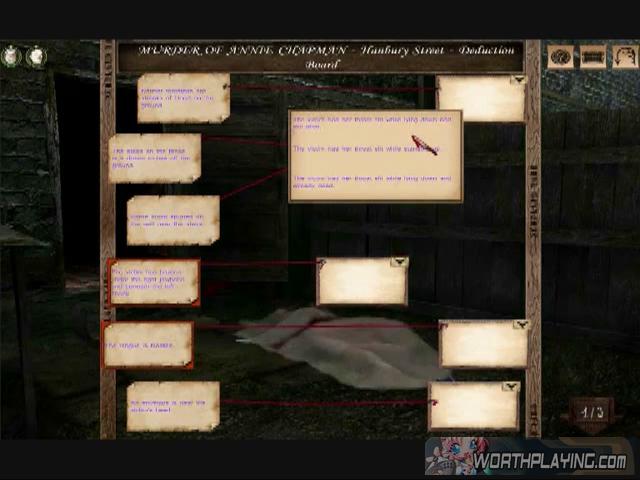This screenshot has width=640, height=480.
Task: Select the red-framed clue card about bruises
Action: (x=153, y=283)
